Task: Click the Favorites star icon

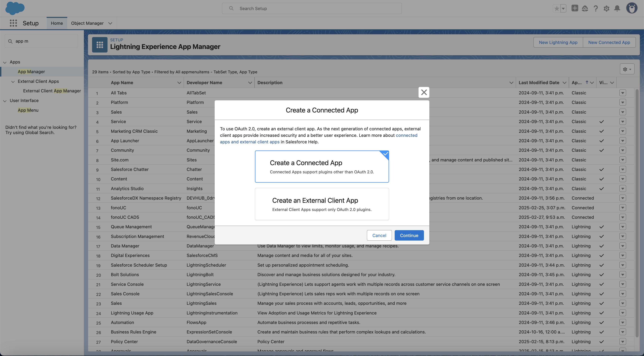Action: (556, 9)
